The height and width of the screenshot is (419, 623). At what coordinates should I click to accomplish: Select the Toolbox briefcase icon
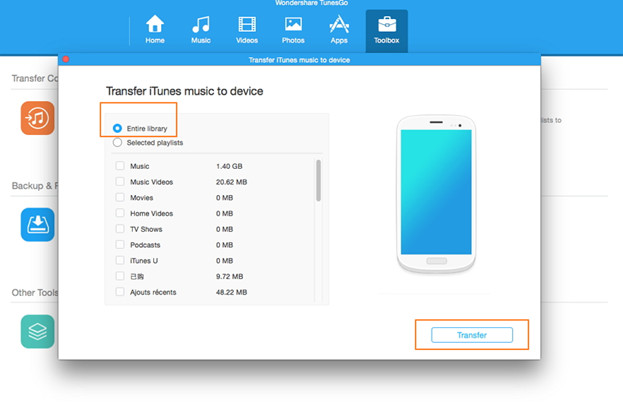(386, 24)
